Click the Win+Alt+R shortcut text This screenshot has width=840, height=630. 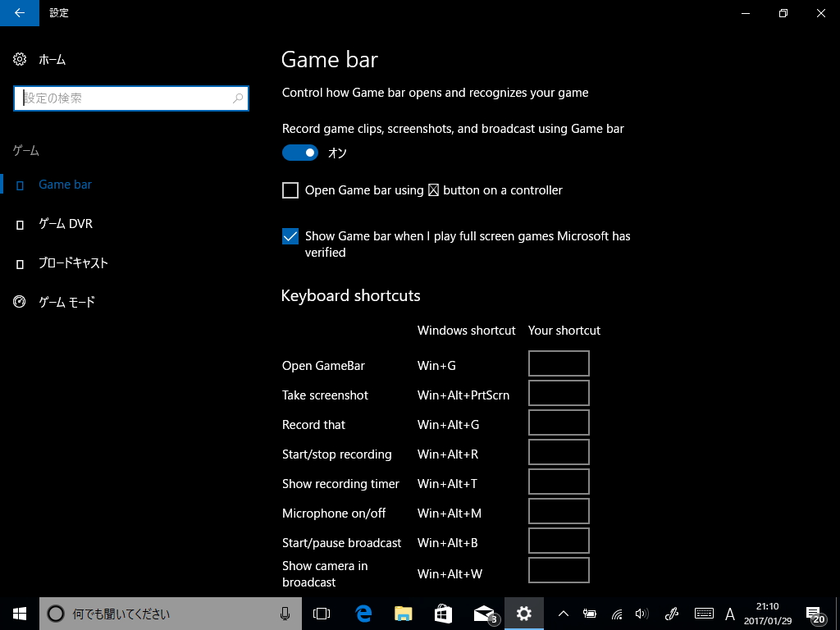click(448, 454)
